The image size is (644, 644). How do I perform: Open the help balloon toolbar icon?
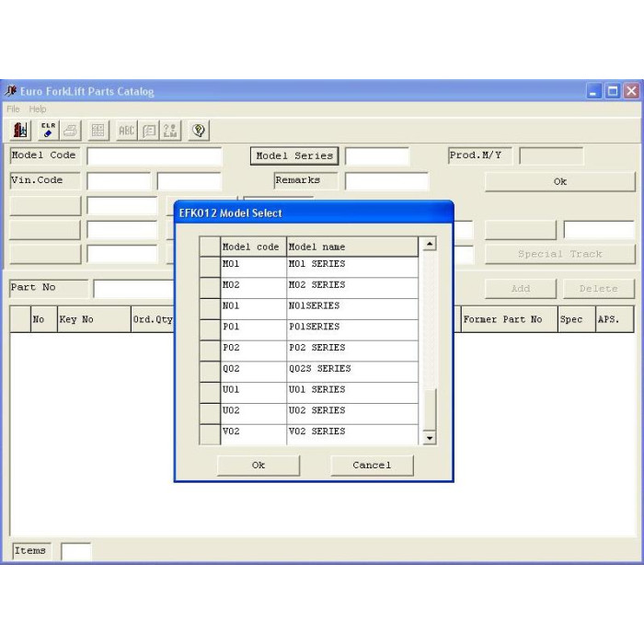click(x=199, y=131)
